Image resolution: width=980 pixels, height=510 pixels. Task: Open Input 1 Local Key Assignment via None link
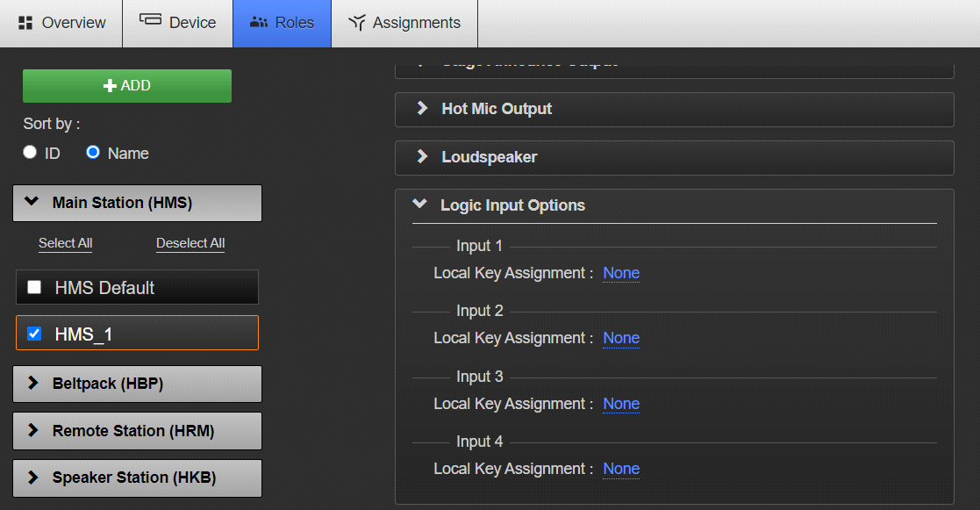coord(620,273)
